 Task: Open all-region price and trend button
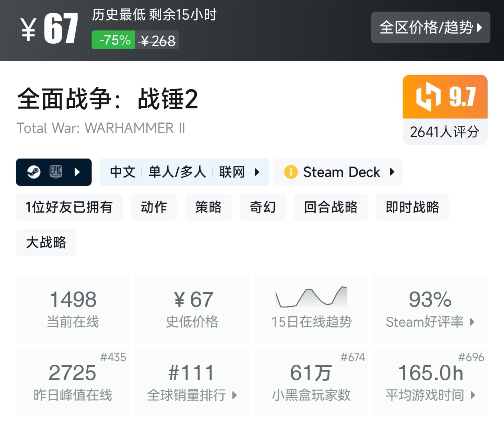point(430,28)
